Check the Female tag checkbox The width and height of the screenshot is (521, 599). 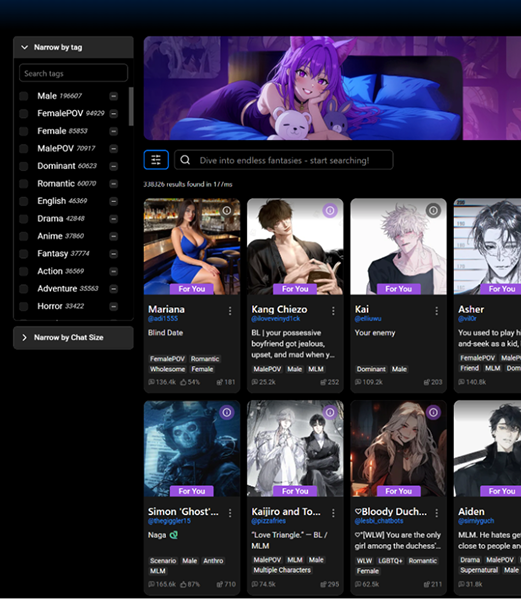[24, 131]
